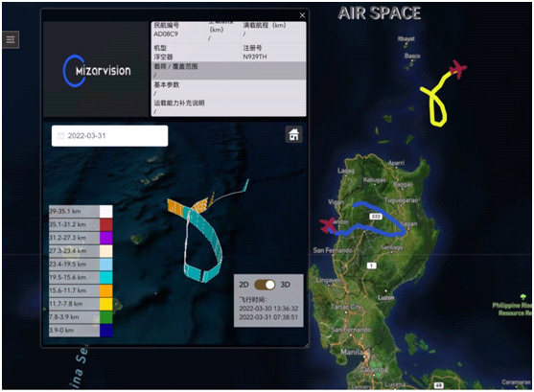This screenshot has width=534, height=392.
Task: Click the cyan 19.5-15.6 km swatch
Action: [105, 278]
